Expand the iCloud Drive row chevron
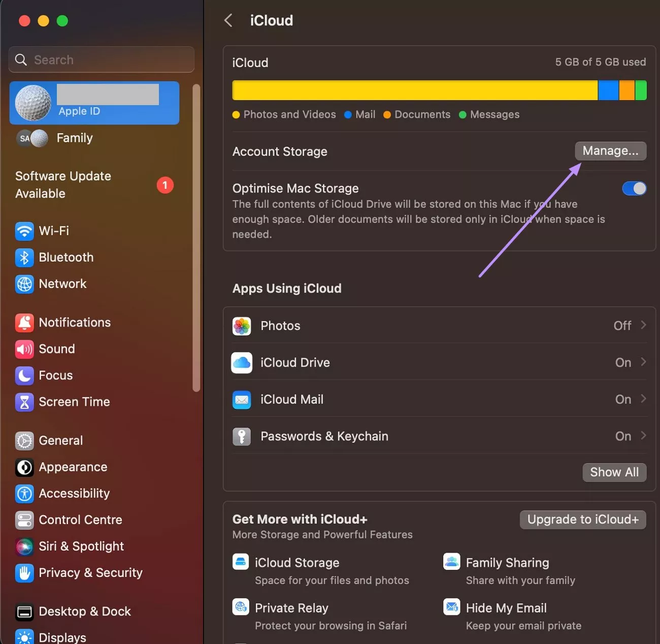 643,362
